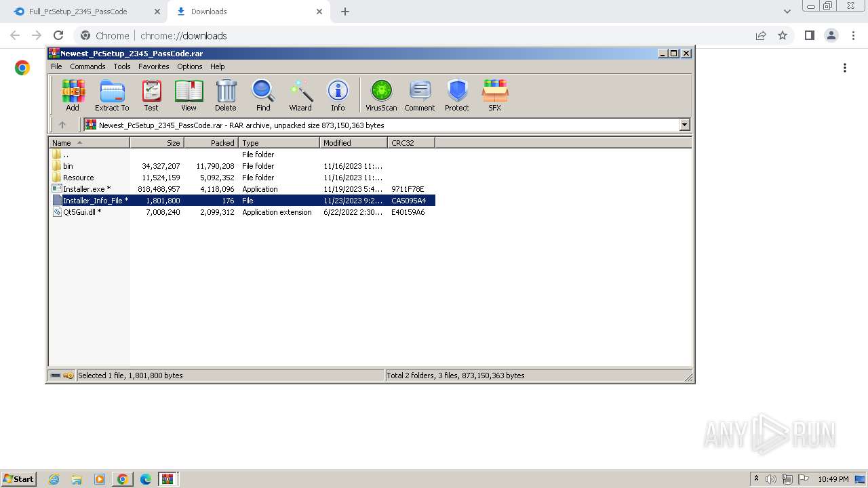Viewport: 868px width, 488px height.
Task: Open Chrome side panel icon
Action: (809, 35)
